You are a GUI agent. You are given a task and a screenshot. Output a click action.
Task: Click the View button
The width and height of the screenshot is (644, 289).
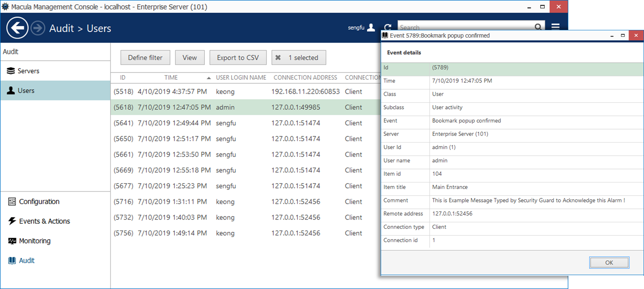click(x=190, y=58)
